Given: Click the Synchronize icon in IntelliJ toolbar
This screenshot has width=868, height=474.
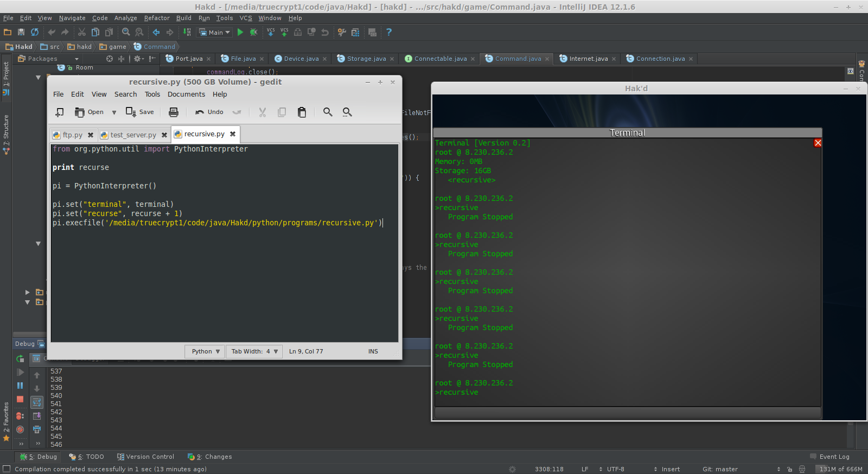Looking at the screenshot, I should click(x=35, y=33).
